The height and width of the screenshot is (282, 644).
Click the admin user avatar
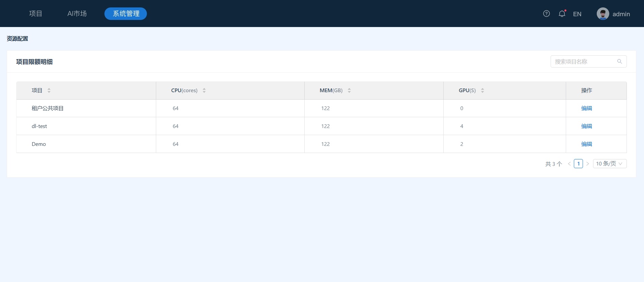[603, 14]
